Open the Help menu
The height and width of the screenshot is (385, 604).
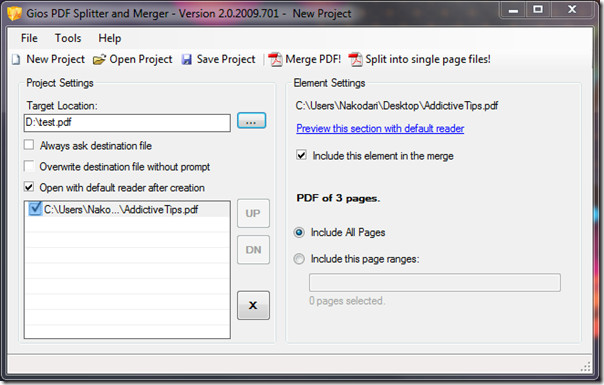tap(109, 38)
